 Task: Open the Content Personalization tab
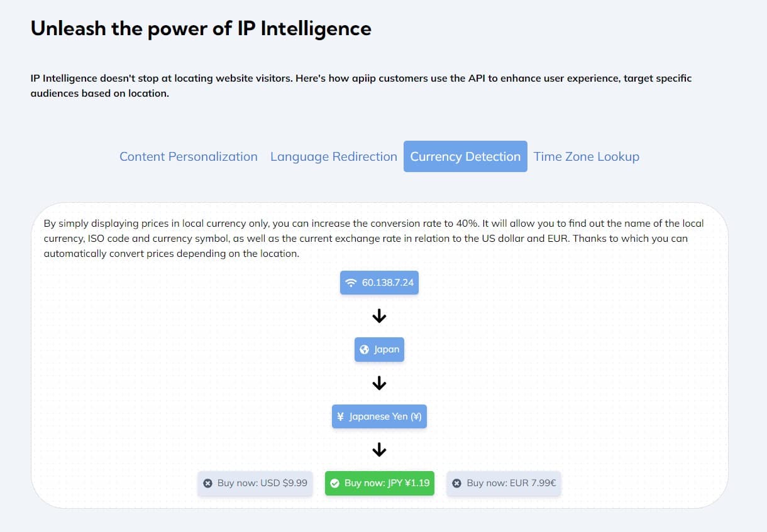189,156
